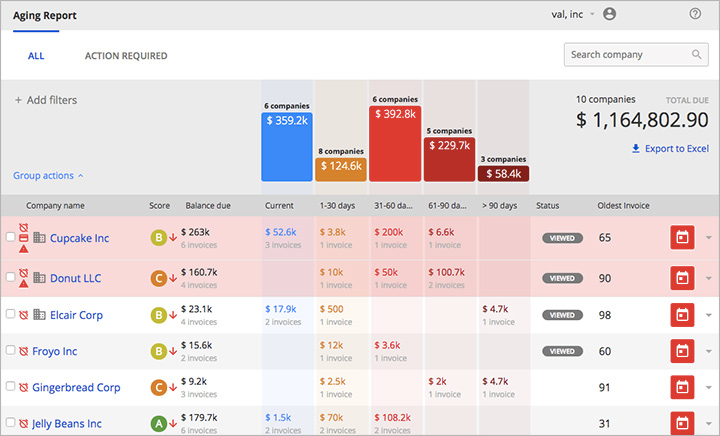Viewport: 720px width, 436px height.
Task: Click calendar icon in Cupcake Inc row
Action: (681, 238)
